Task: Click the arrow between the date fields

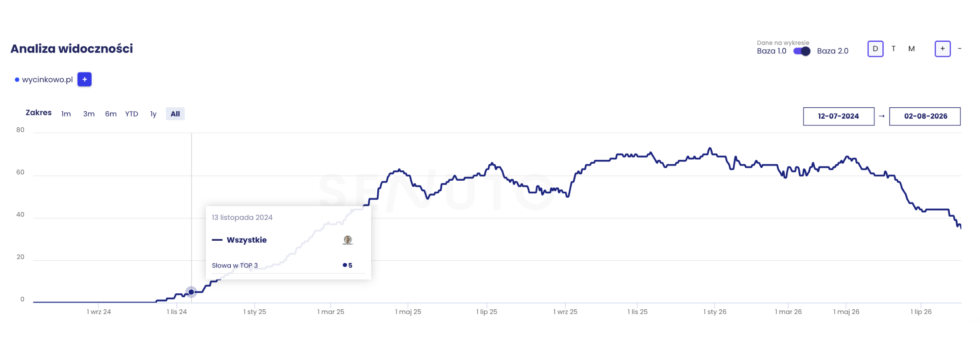Action: tap(882, 116)
